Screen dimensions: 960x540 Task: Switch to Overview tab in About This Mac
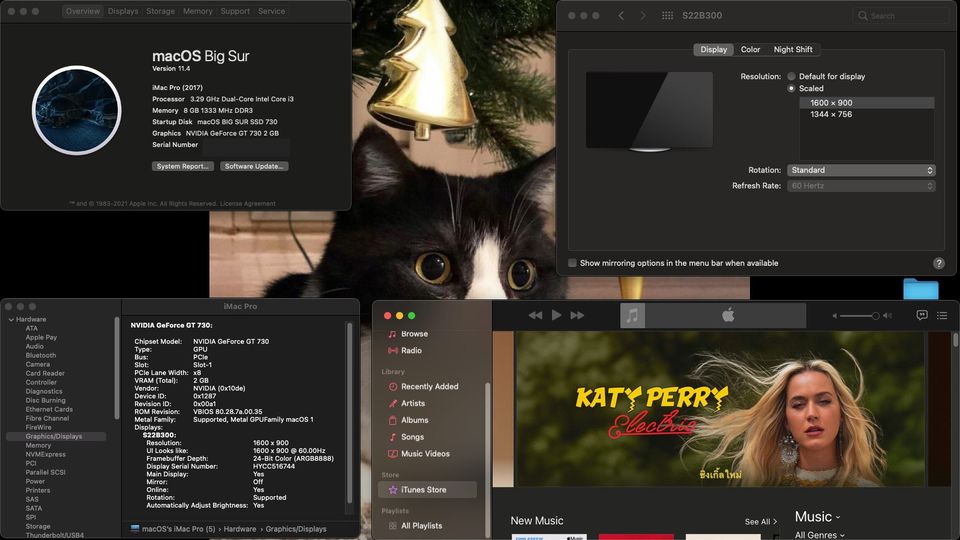point(83,11)
